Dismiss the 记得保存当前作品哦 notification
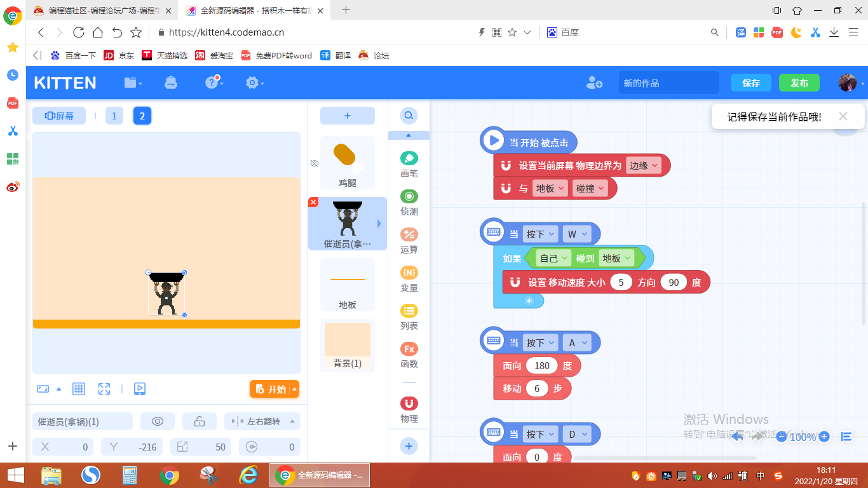The image size is (868, 488). click(843, 116)
